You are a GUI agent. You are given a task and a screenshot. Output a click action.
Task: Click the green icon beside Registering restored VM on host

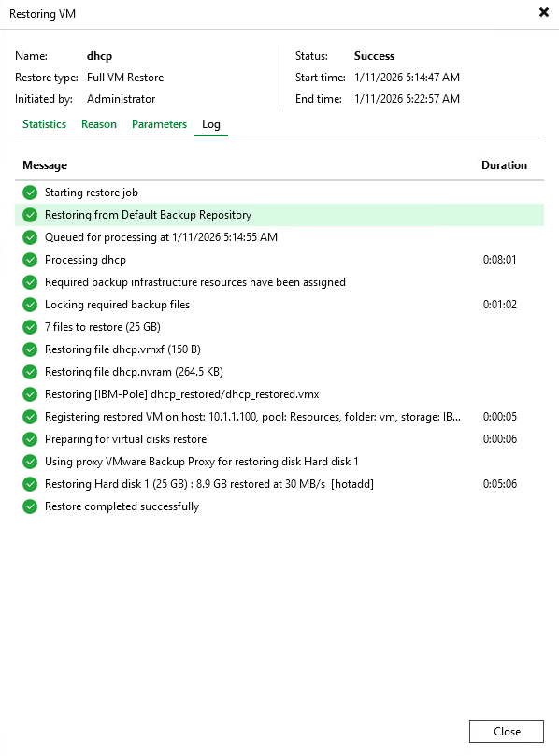[x=30, y=417]
